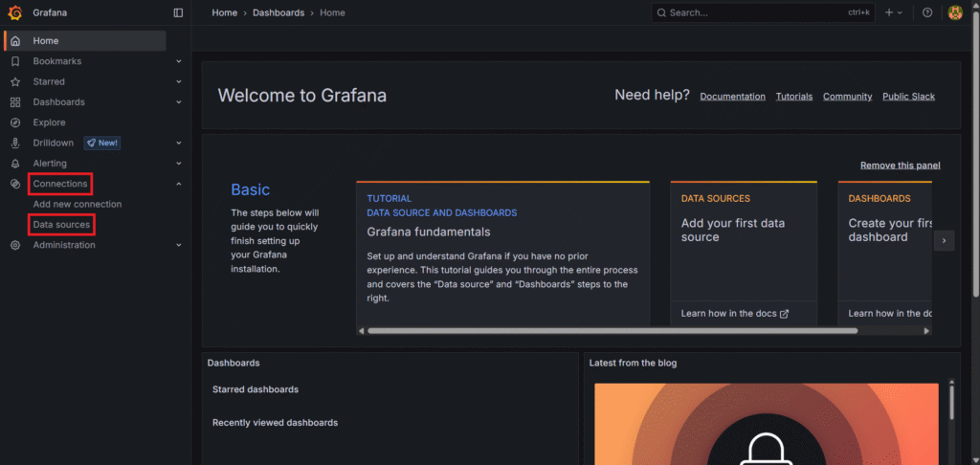Click the horizontal scrollbar under setup cards
The height and width of the screenshot is (465, 980).
pyautogui.click(x=612, y=331)
